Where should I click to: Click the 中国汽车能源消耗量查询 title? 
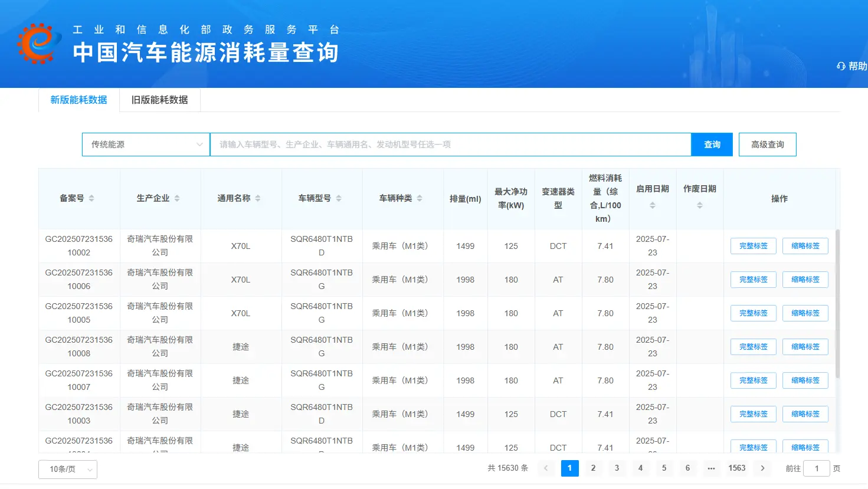click(205, 52)
